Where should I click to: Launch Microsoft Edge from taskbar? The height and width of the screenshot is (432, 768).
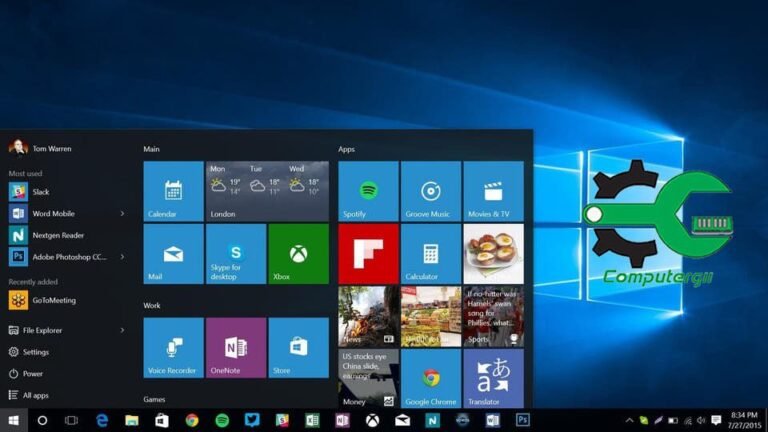coord(102,420)
